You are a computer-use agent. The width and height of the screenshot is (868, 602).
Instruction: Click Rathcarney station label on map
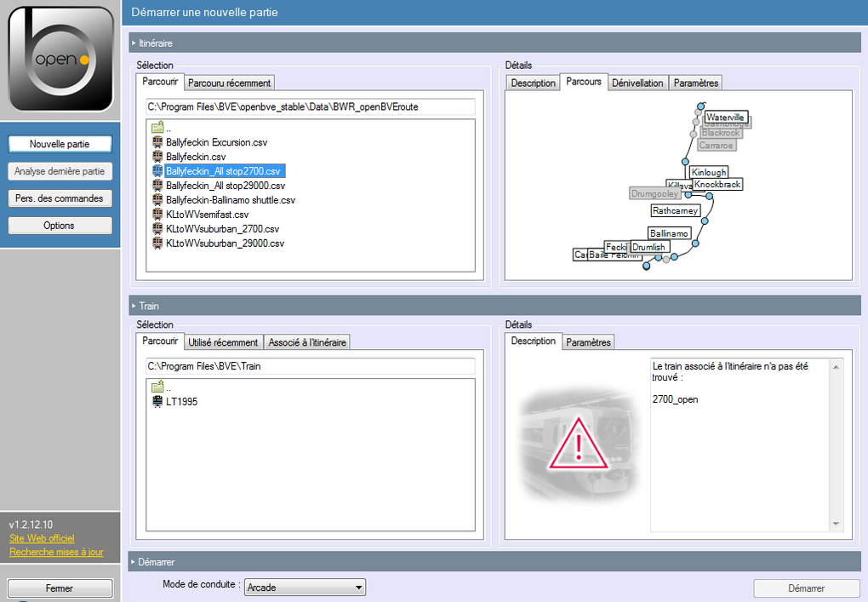(676, 210)
